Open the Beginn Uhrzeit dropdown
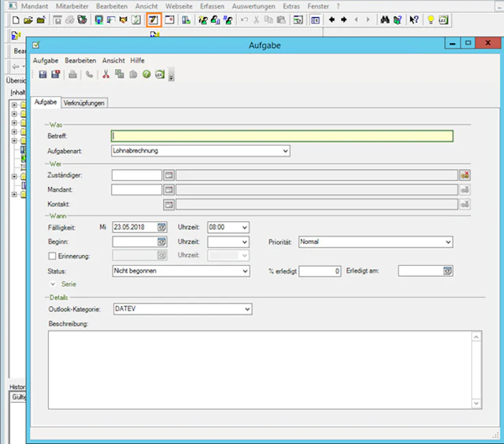504x444 pixels. [x=244, y=242]
